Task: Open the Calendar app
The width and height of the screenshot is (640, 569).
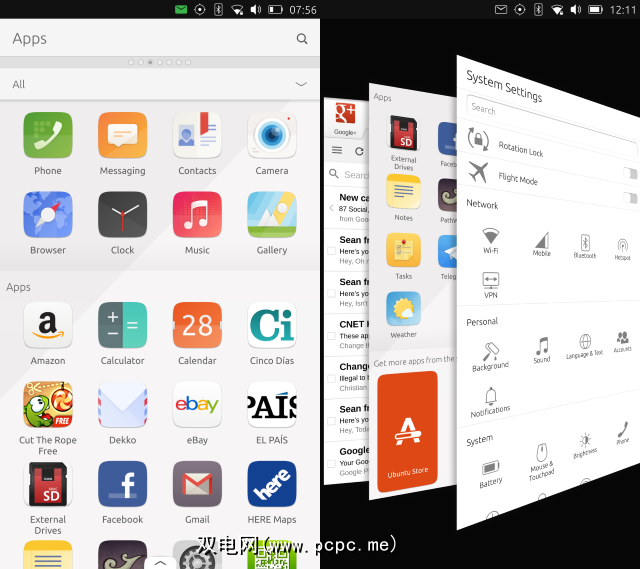Action: [197, 325]
